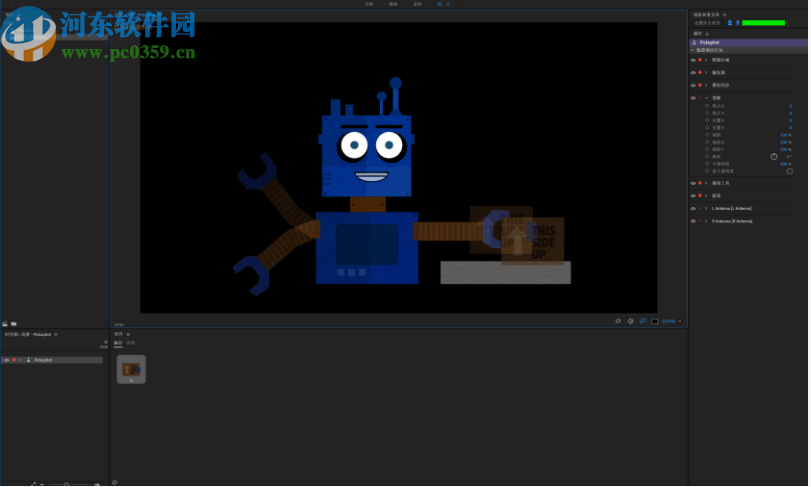Open the Stream workspace menu icon
811x487 pixels.
(x=448, y=4)
